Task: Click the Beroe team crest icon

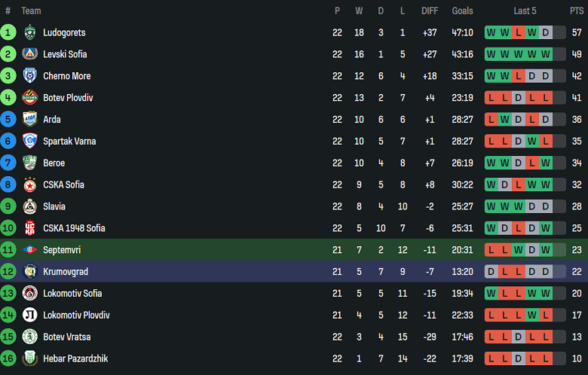Action: [29, 163]
